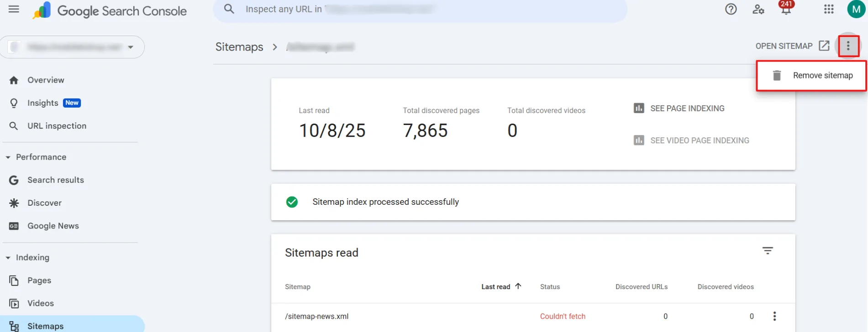Click the filter icon in Sitemaps read panel
Image resolution: width=868 pixels, height=332 pixels.
pyautogui.click(x=768, y=250)
